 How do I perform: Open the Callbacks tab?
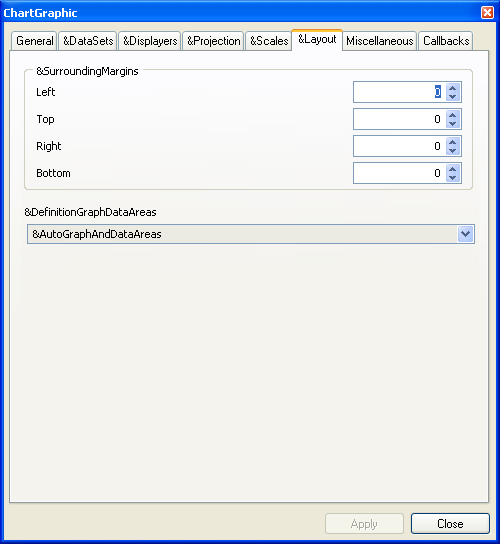coord(446,41)
